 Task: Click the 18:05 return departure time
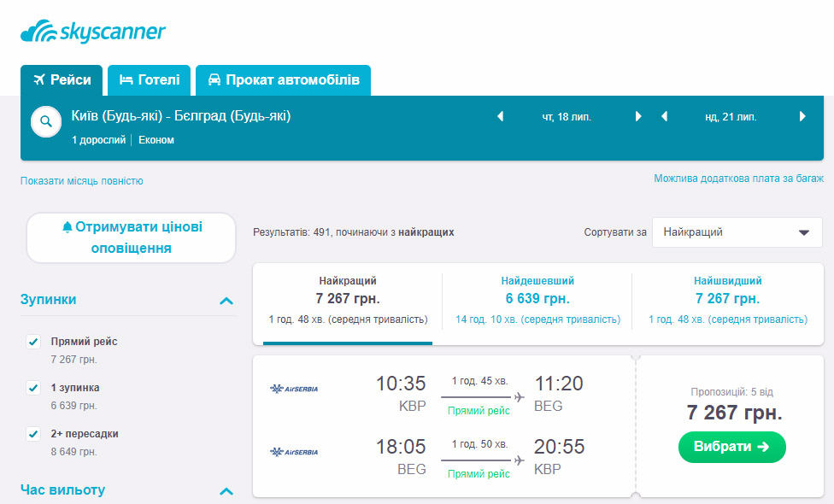click(401, 447)
